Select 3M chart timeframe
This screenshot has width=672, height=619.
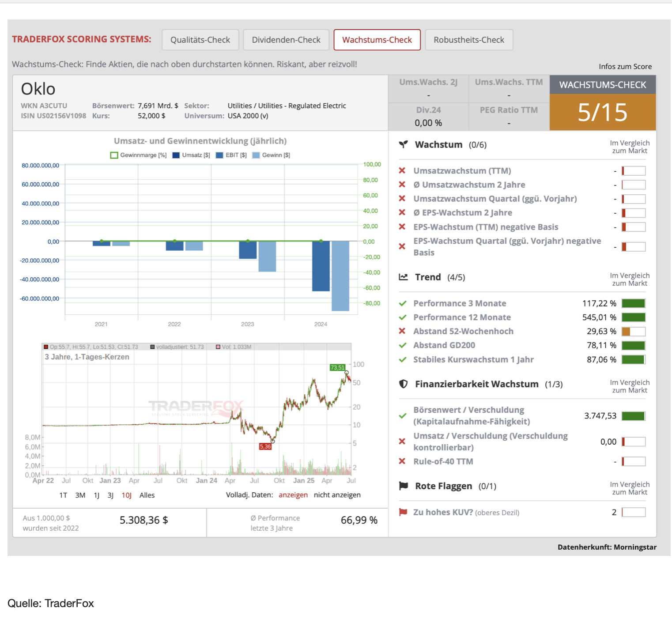click(x=80, y=495)
